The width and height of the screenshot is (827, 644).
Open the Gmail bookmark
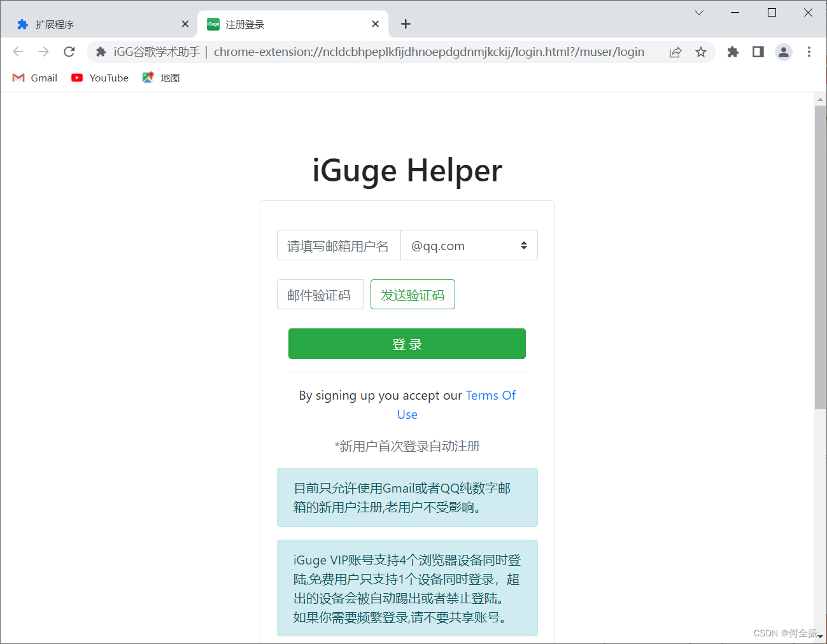[x=35, y=78]
